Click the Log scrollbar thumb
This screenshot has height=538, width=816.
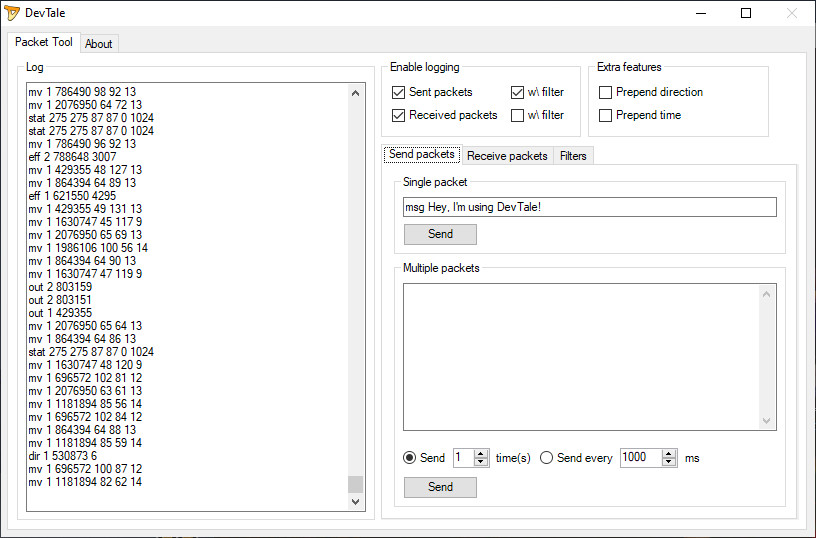(x=355, y=484)
